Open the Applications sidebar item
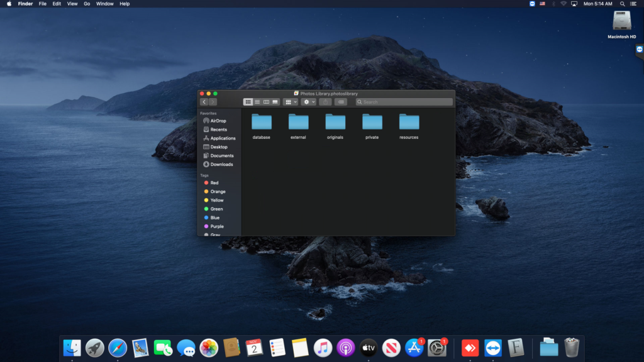 point(221,138)
